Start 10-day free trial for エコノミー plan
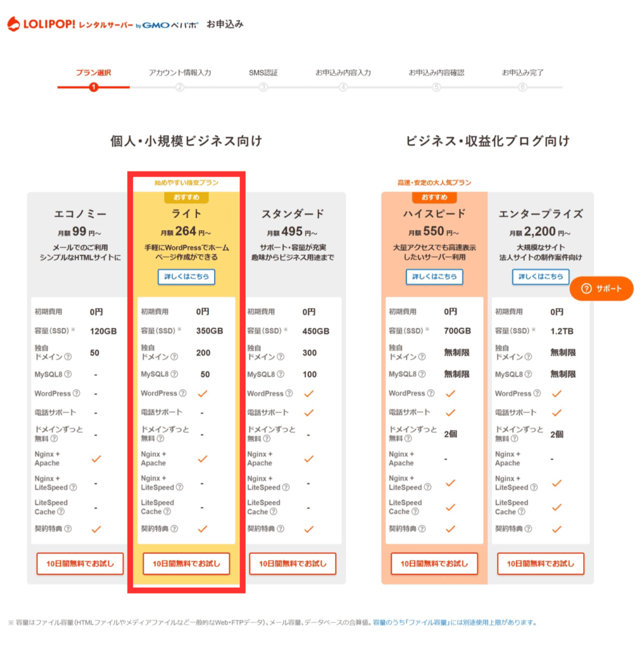 [80, 563]
